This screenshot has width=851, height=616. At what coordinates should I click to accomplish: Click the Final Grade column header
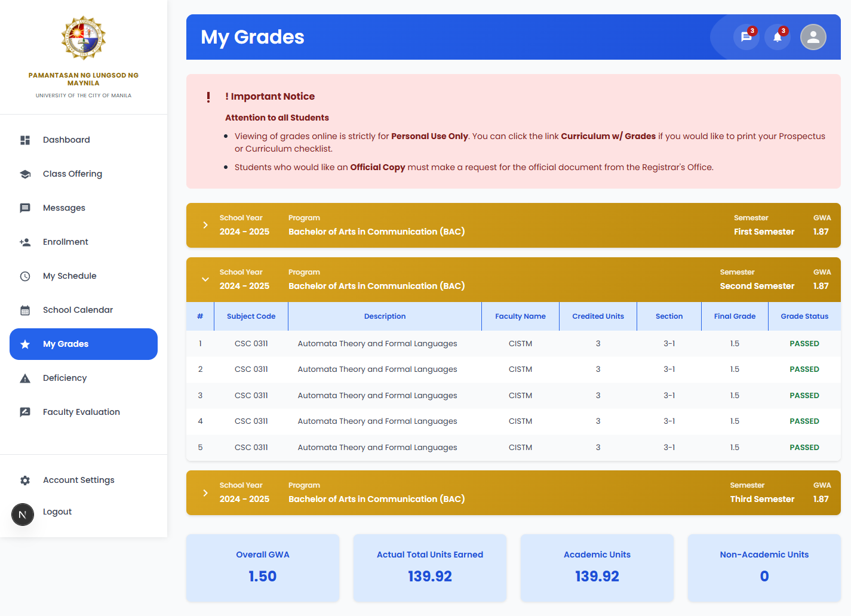735,316
